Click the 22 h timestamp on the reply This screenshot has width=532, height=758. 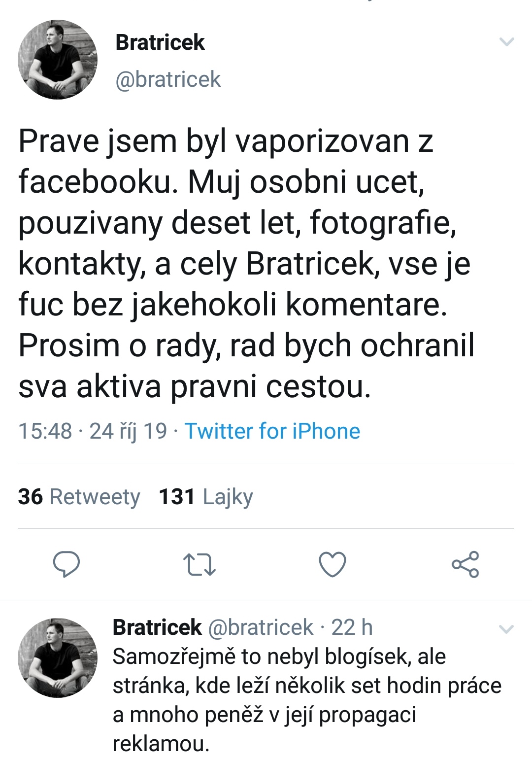(352, 627)
